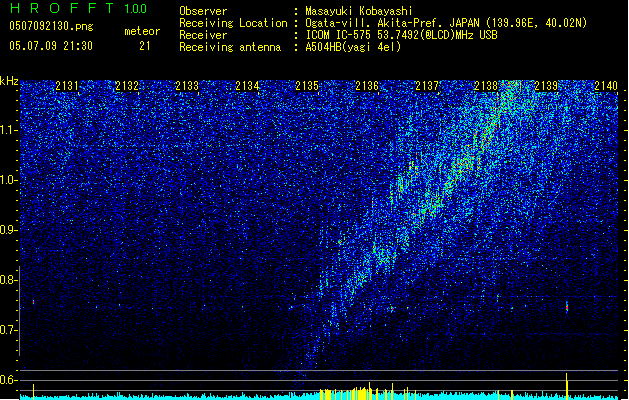
Task: Click the 0.9 frequency axis label
Action: tap(9, 230)
